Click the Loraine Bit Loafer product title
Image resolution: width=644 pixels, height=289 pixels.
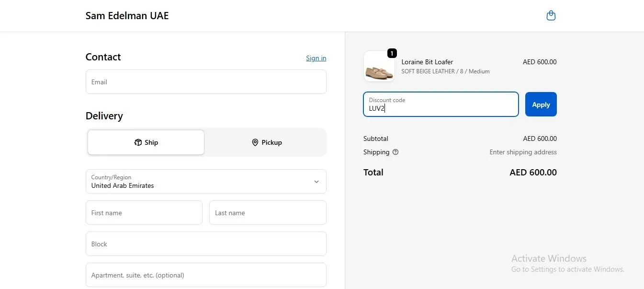click(x=427, y=62)
